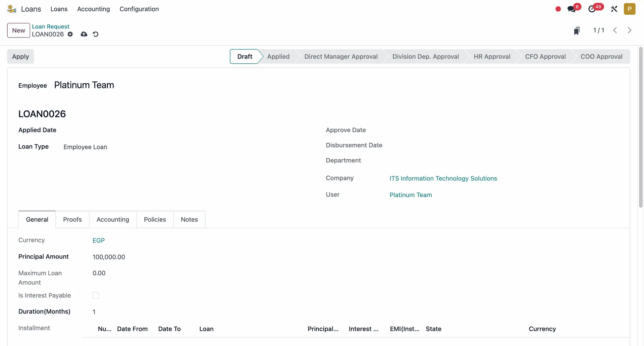Open the Platinum Team user link
This screenshot has width=644, height=346.
click(411, 195)
